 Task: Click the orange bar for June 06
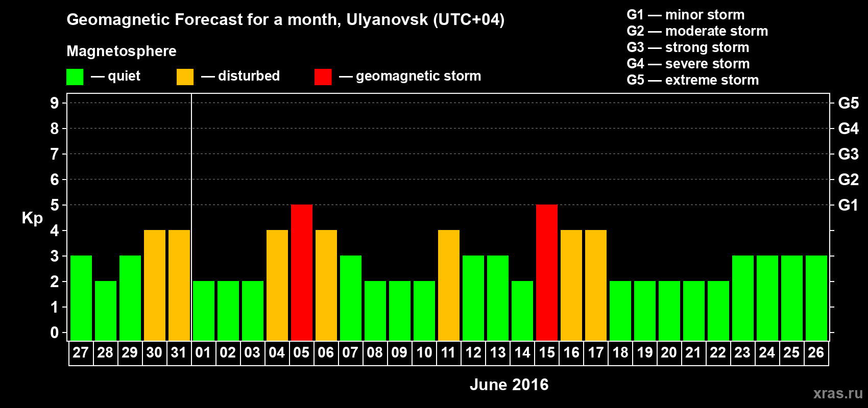click(x=326, y=286)
